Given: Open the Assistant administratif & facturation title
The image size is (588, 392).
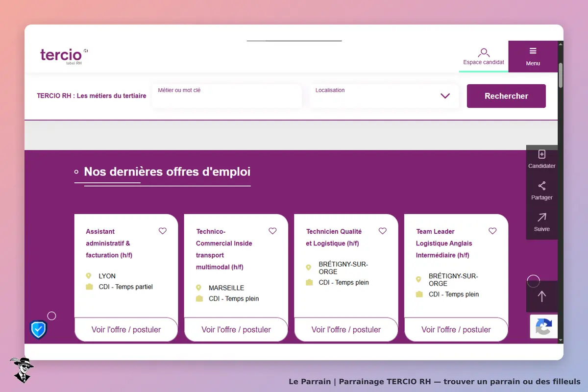Looking at the screenshot, I should point(109,243).
